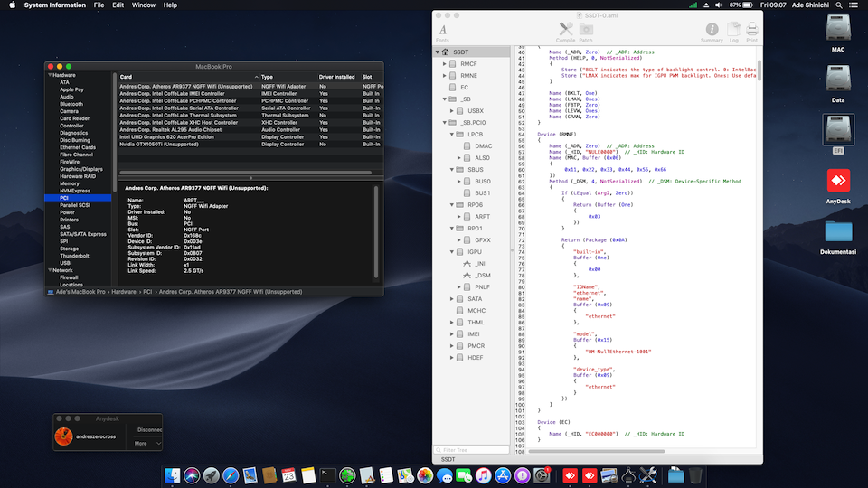The width and height of the screenshot is (868, 488).
Task: Collapse the IGPU tree node
Action: (452, 252)
